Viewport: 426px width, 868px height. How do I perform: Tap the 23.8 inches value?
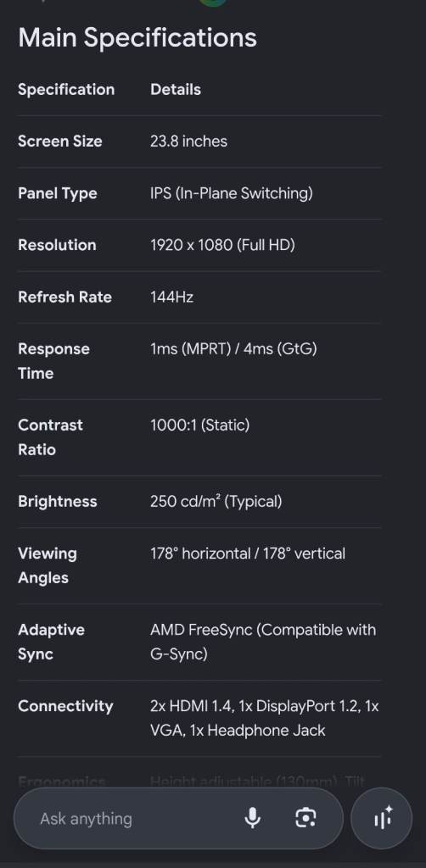pos(188,142)
